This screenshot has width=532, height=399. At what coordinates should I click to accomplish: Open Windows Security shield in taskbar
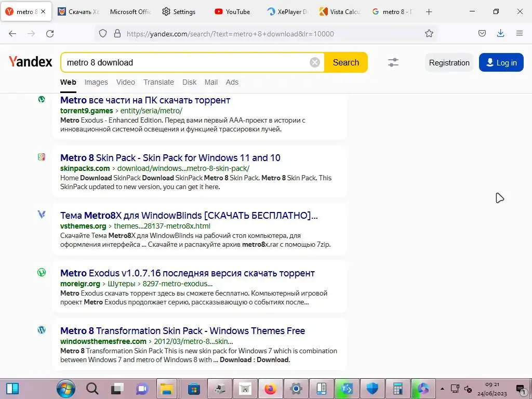(x=372, y=389)
